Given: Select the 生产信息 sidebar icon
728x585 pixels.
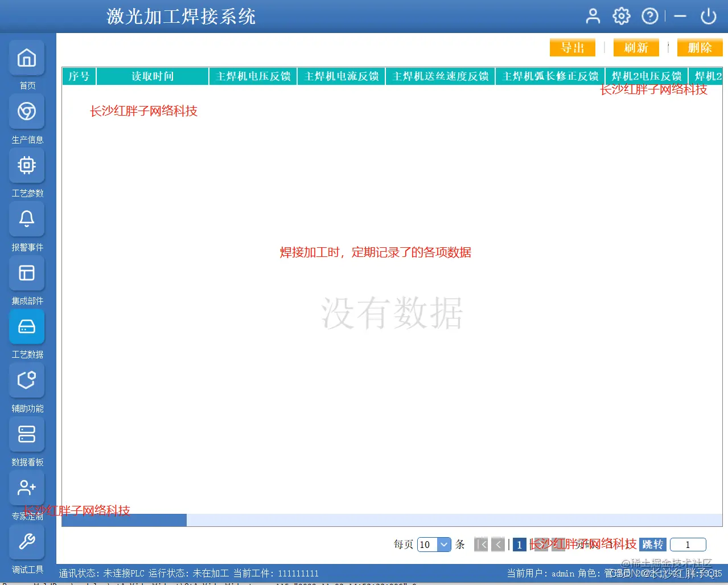Looking at the screenshot, I should [26, 111].
